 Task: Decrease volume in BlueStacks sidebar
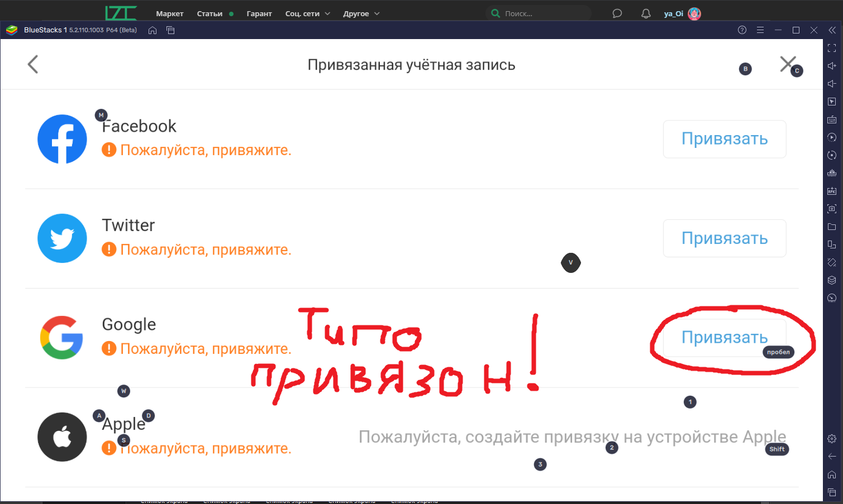point(832,84)
